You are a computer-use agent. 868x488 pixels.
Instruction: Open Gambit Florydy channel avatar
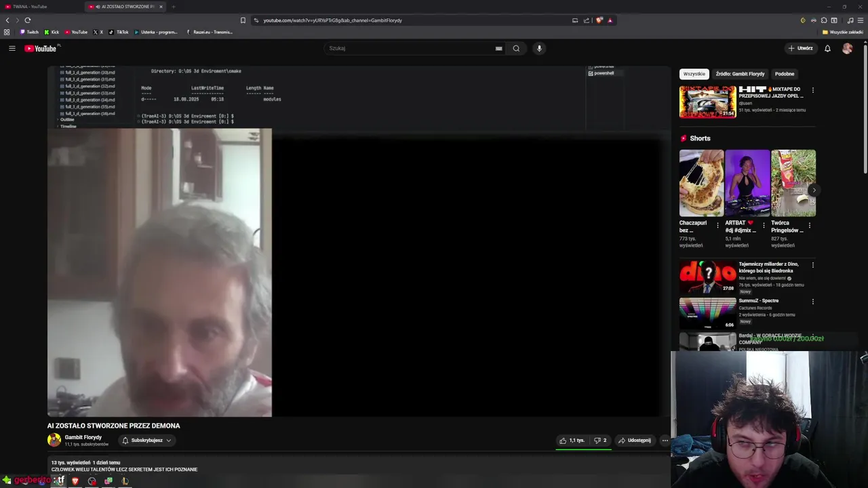[54, 441]
